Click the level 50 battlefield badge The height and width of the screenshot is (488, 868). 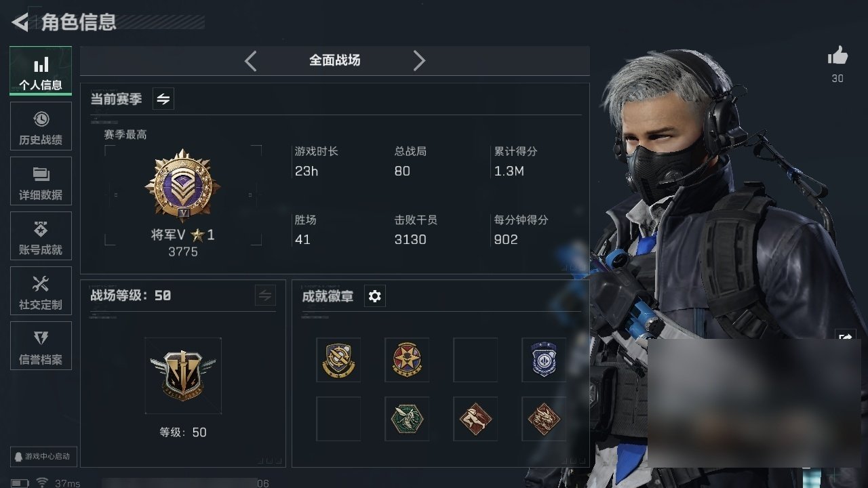183,375
